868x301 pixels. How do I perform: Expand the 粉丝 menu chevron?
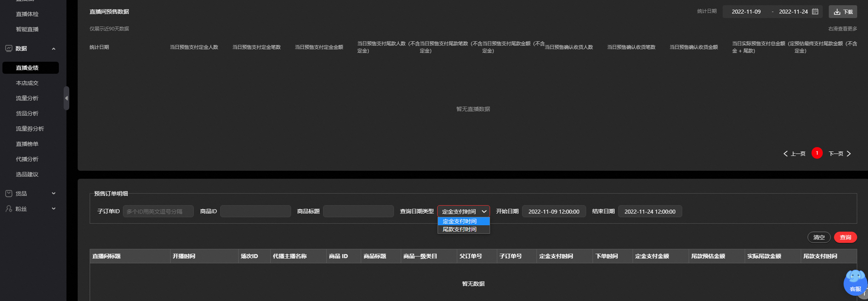(54, 209)
